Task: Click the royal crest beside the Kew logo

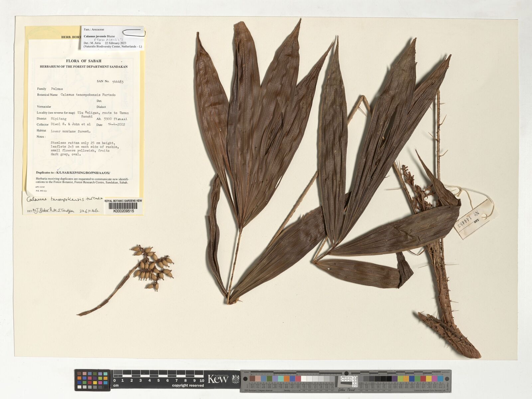Action: [235, 379]
